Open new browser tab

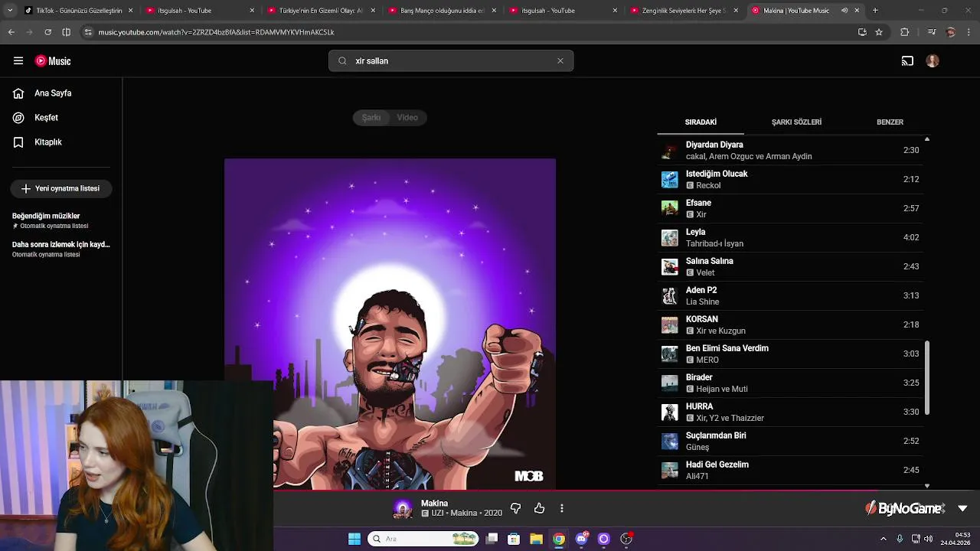click(x=875, y=11)
